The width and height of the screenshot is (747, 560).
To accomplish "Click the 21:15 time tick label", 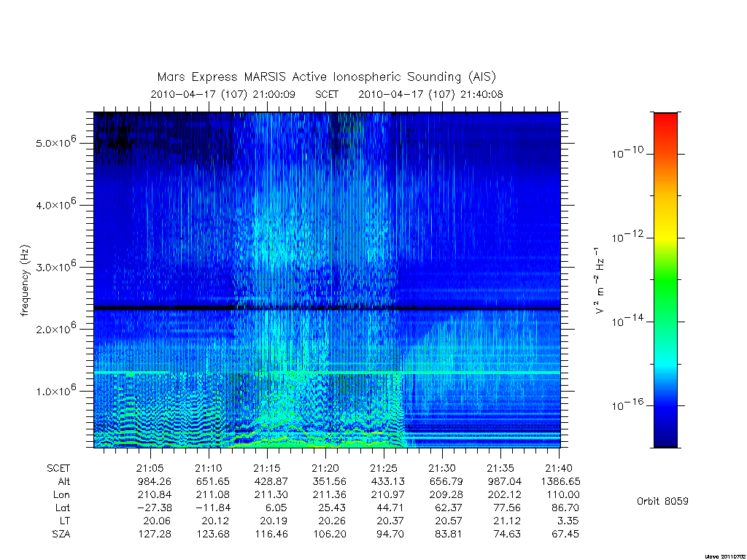I will tap(267, 469).
